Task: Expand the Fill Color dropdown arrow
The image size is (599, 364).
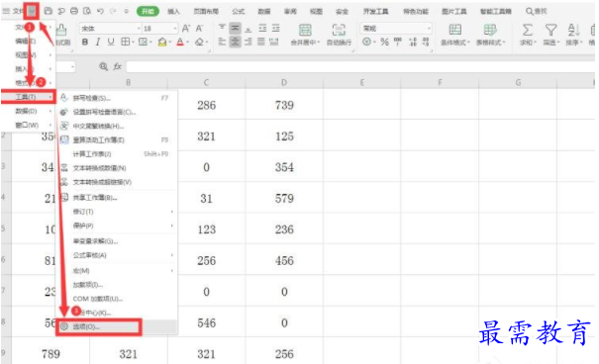Action: 169,43
